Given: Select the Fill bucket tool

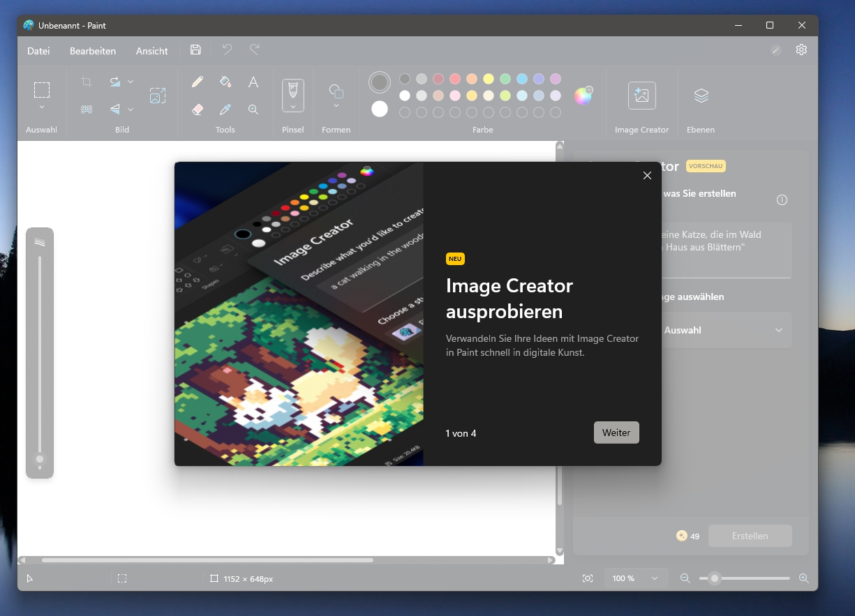Looking at the screenshot, I should pos(225,82).
